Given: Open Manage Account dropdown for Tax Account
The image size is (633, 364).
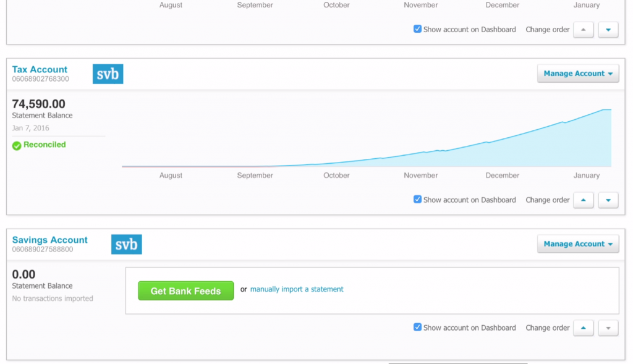Looking at the screenshot, I should point(578,74).
